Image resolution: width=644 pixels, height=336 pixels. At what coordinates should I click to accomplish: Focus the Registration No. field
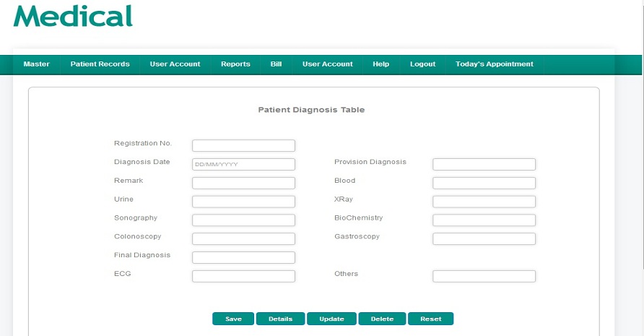(243, 145)
